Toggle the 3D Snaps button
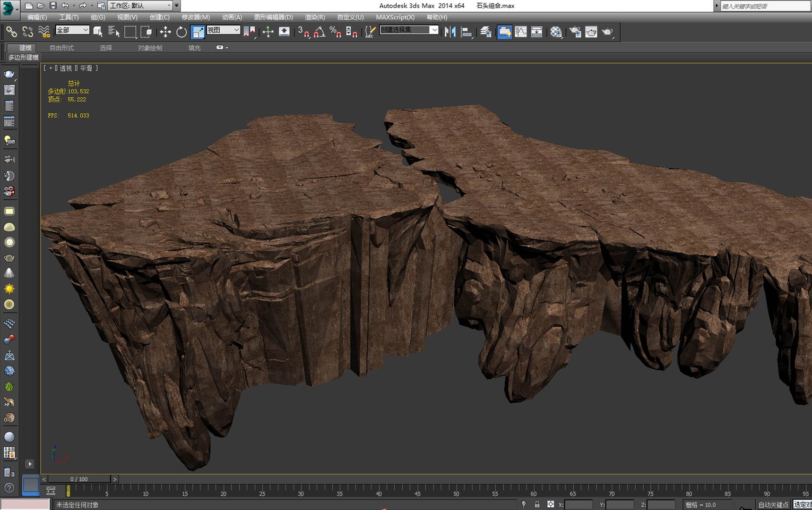This screenshot has height=510, width=812. tap(303, 32)
